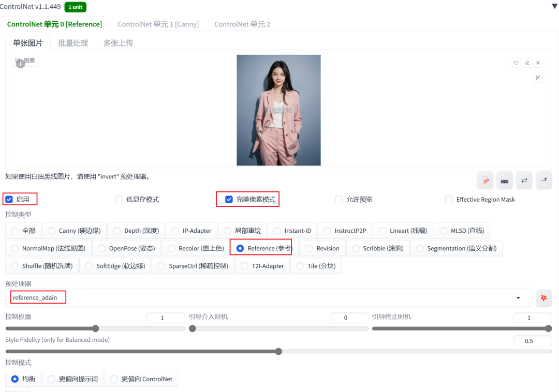Send image dimensions using the curved arrow icon
Viewport: 559px width, 392px height.
(x=543, y=180)
